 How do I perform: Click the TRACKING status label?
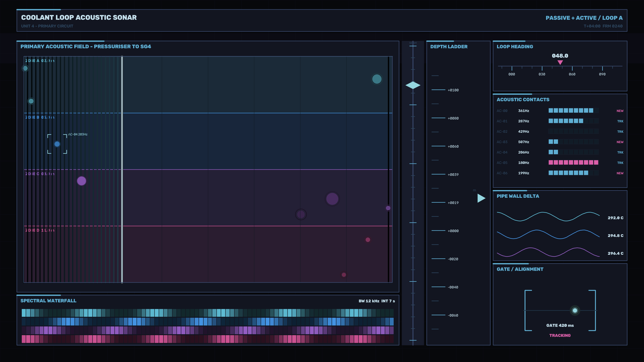560,335
